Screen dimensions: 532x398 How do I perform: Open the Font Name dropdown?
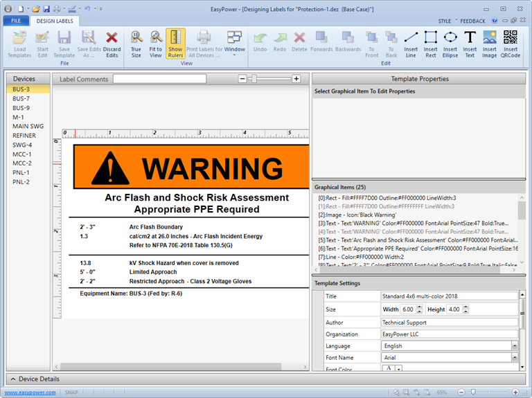click(515, 358)
